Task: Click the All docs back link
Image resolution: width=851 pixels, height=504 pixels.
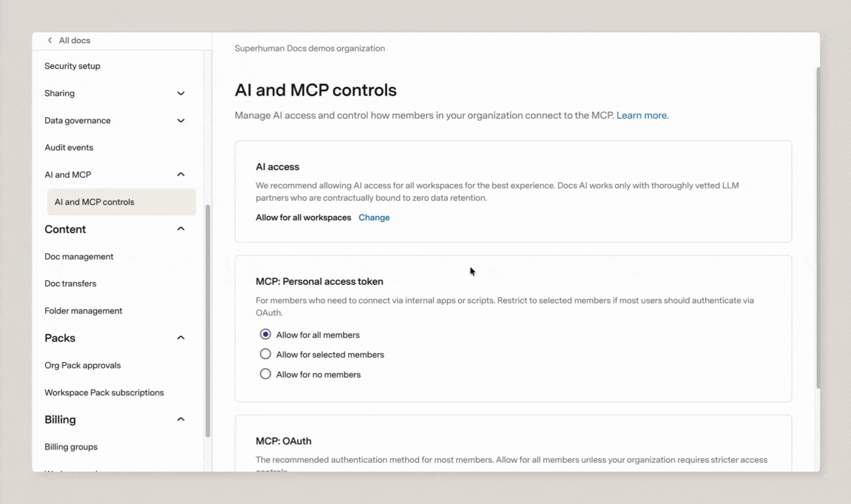Action: click(74, 41)
